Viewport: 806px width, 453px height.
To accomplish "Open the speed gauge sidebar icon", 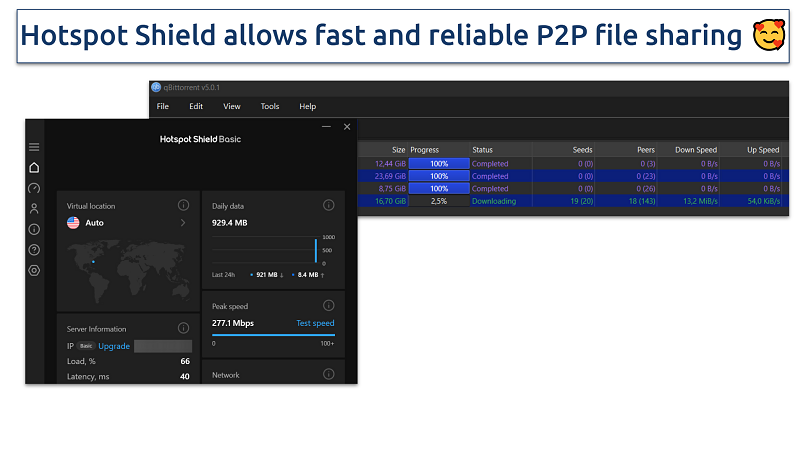I will point(34,188).
